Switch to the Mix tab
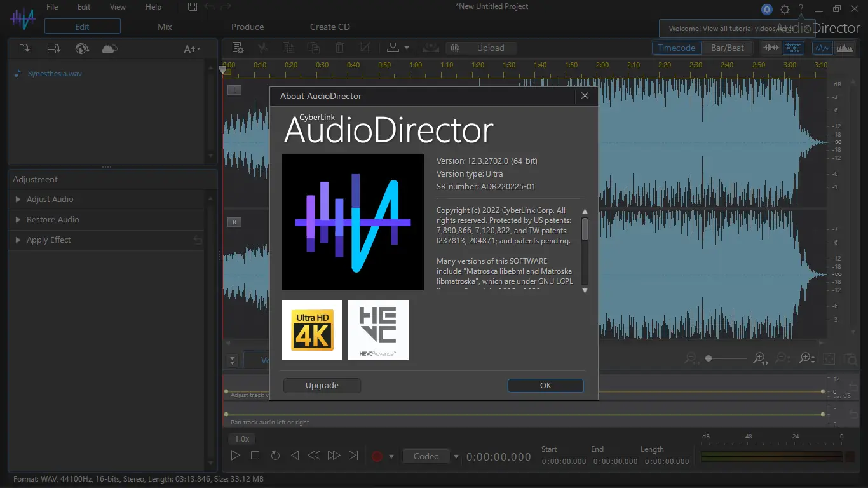868x488 pixels. pos(165,27)
